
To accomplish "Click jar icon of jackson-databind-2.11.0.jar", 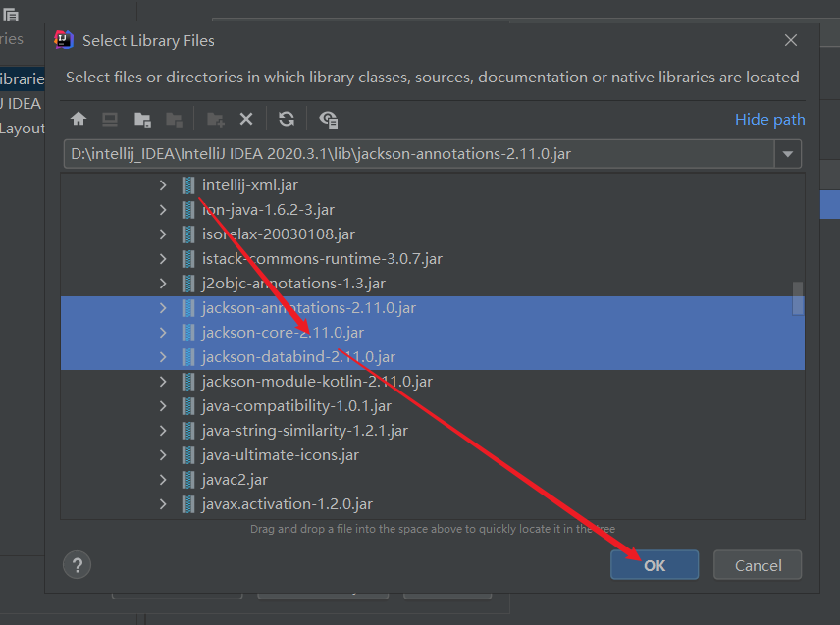I will [188, 357].
